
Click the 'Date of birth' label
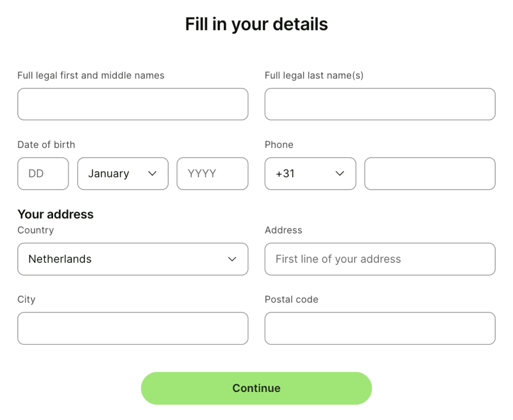pos(46,145)
